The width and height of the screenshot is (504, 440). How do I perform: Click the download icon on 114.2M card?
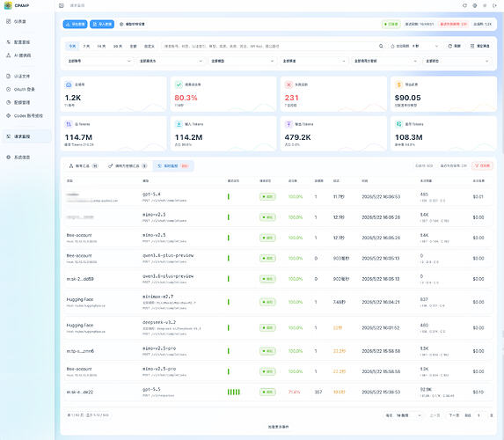(x=179, y=124)
